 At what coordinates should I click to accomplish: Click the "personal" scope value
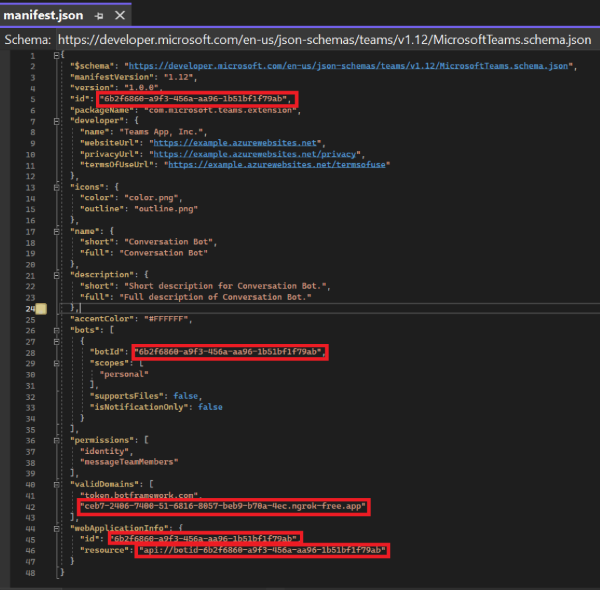[124, 374]
